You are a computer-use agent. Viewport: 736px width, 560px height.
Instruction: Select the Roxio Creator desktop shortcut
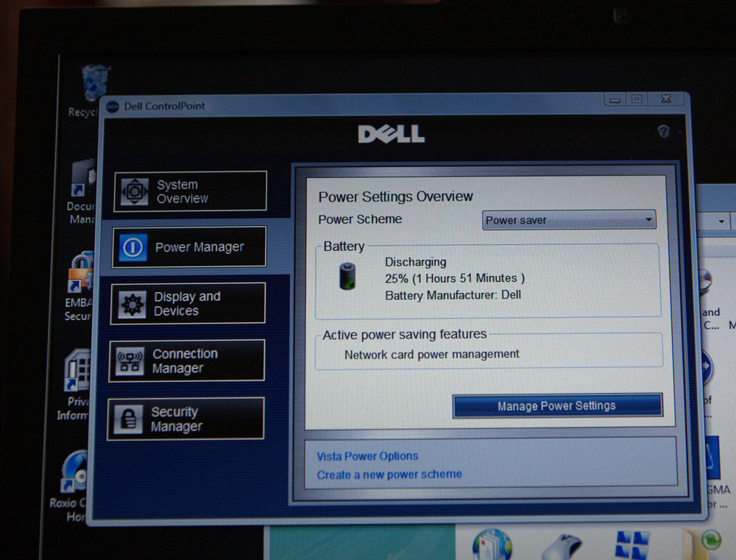click(x=74, y=471)
